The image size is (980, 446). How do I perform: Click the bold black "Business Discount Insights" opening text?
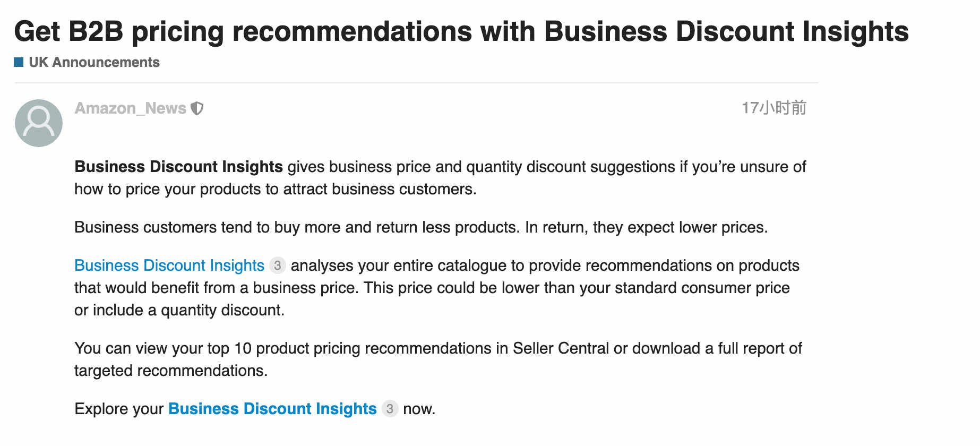[178, 166]
